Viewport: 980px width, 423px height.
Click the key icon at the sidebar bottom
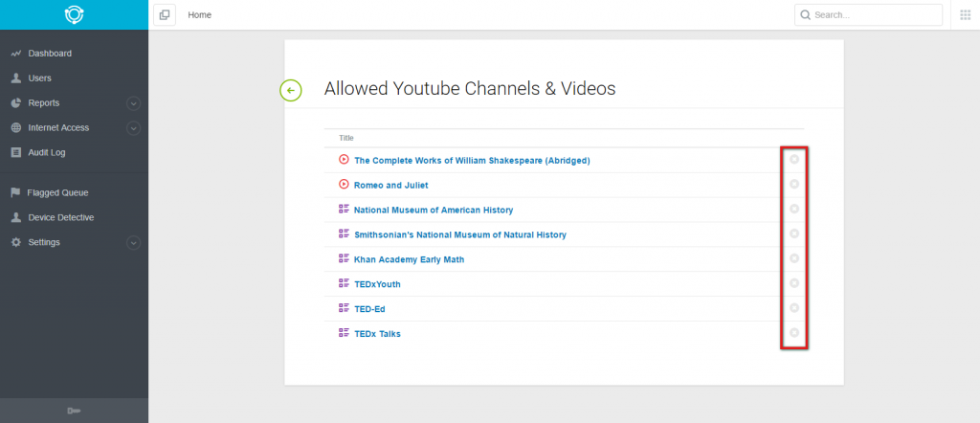pos(74,411)
